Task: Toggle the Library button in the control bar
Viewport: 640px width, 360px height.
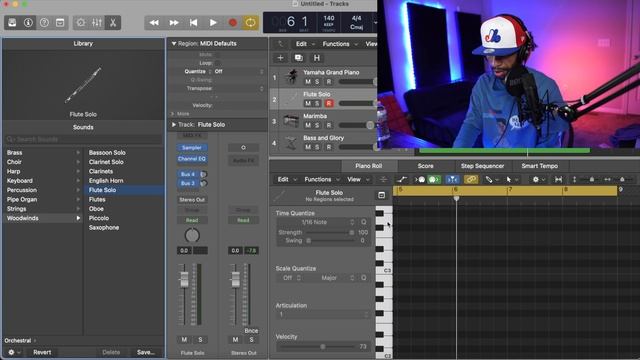Action: click(x=12, y=22)
